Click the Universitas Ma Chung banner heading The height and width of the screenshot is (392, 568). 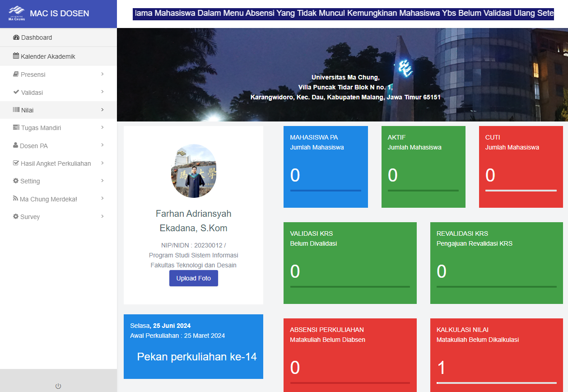tap(345, 77)
